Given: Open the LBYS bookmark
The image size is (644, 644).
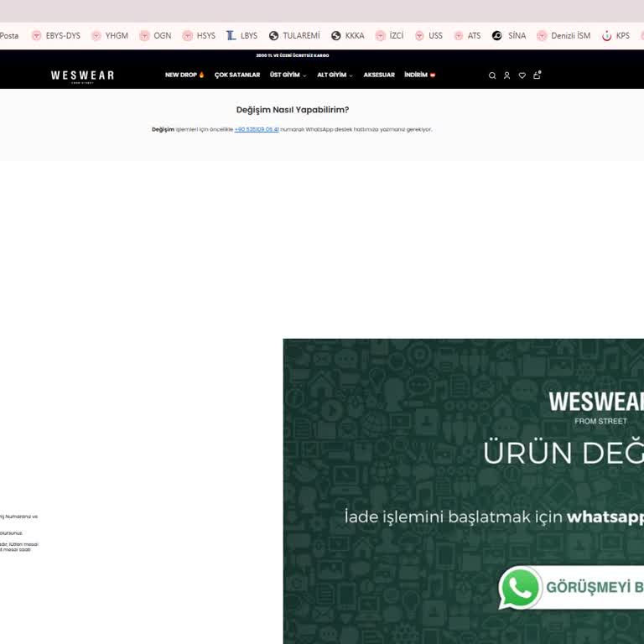Looking at the screenshot, I should coord(241,36).
